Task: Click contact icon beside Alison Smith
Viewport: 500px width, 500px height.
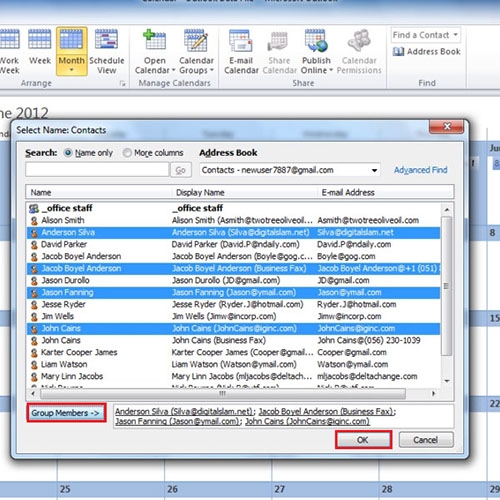Action: [34, 221]
